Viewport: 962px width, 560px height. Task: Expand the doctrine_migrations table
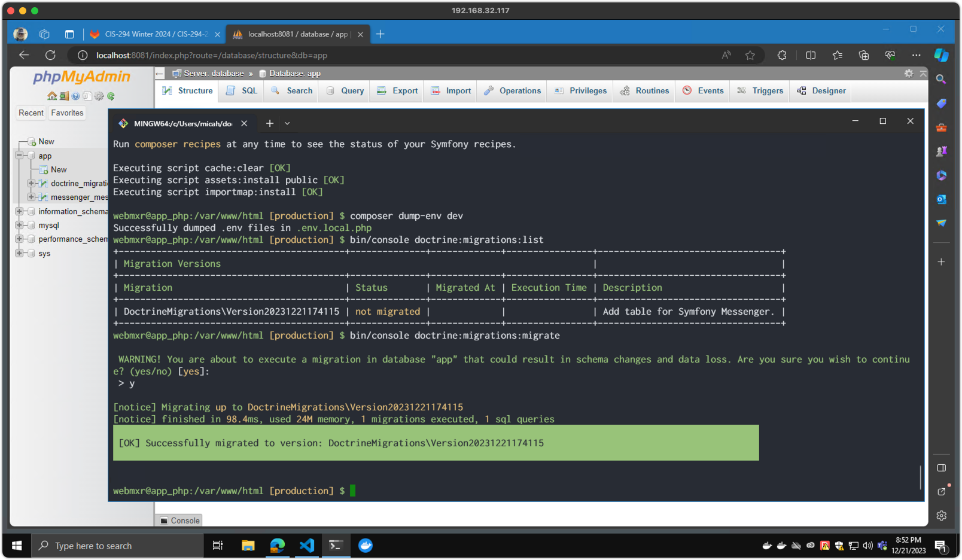pyautogui.click(x=32, y=183)
